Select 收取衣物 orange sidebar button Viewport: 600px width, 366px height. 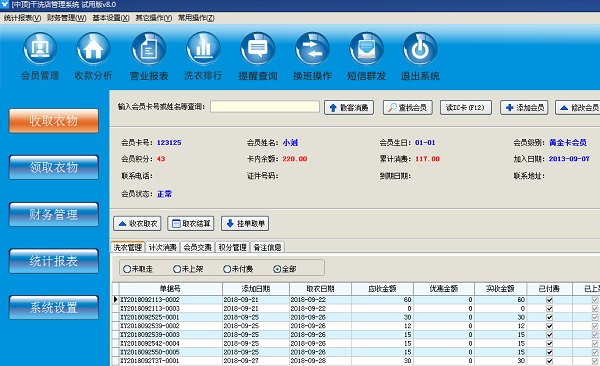click(x=54, y=121)
